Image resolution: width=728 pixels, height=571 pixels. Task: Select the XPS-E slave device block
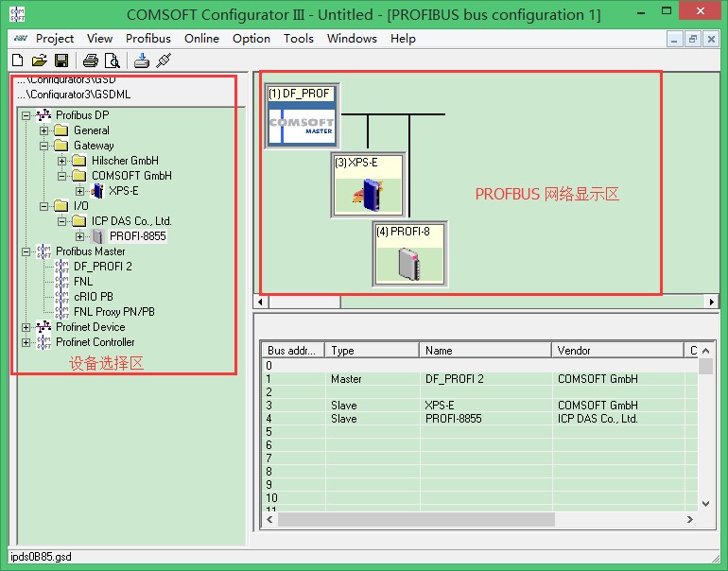[368, 184]
